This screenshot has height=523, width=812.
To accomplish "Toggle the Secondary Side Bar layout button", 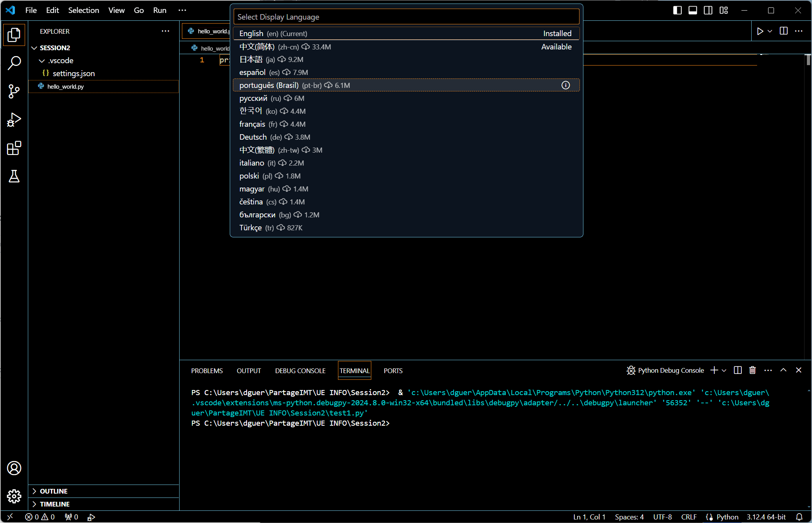I will pyautogui.click(x=708, y=10).
